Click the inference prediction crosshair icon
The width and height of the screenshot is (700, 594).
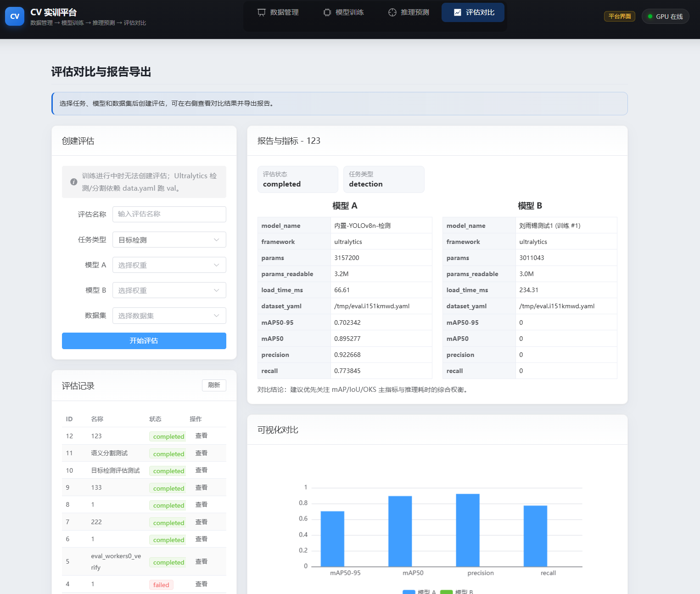pos(392,12)
